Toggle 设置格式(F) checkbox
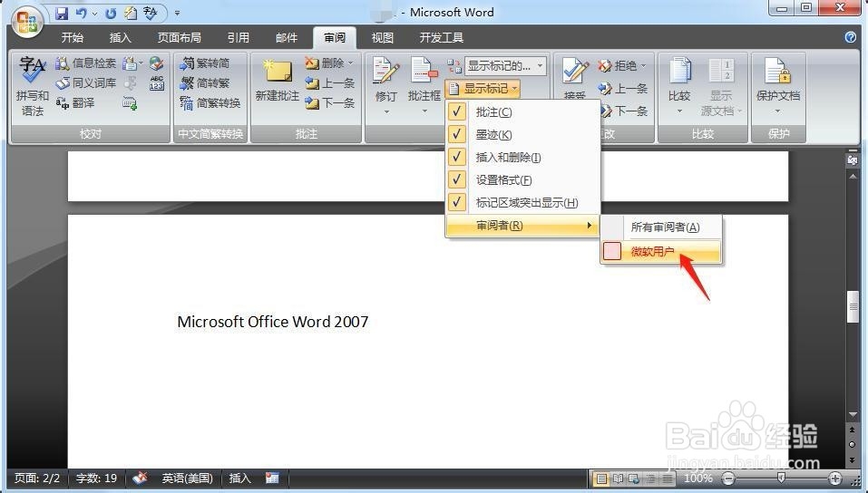The image size is (868, 493). tap(522, 180)
